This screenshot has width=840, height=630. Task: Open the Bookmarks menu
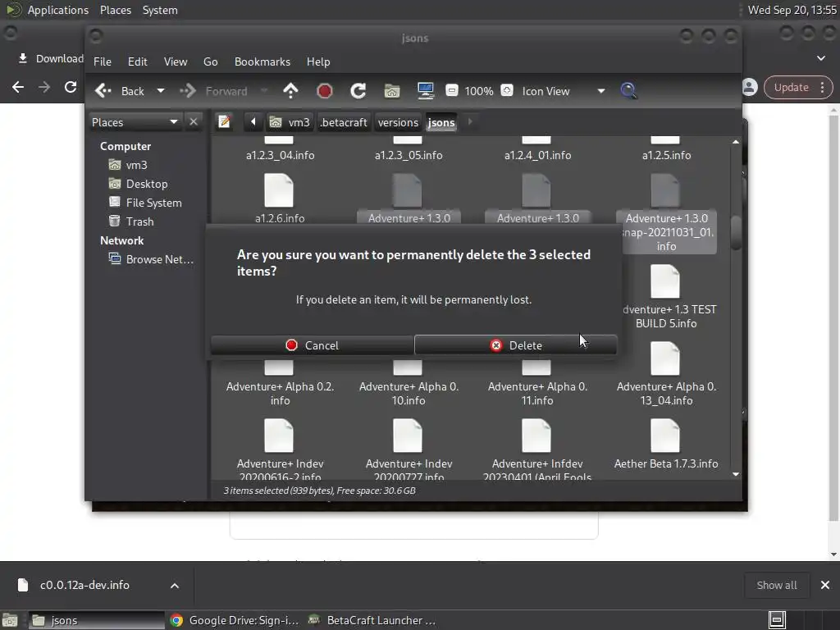tap(262, 62)
